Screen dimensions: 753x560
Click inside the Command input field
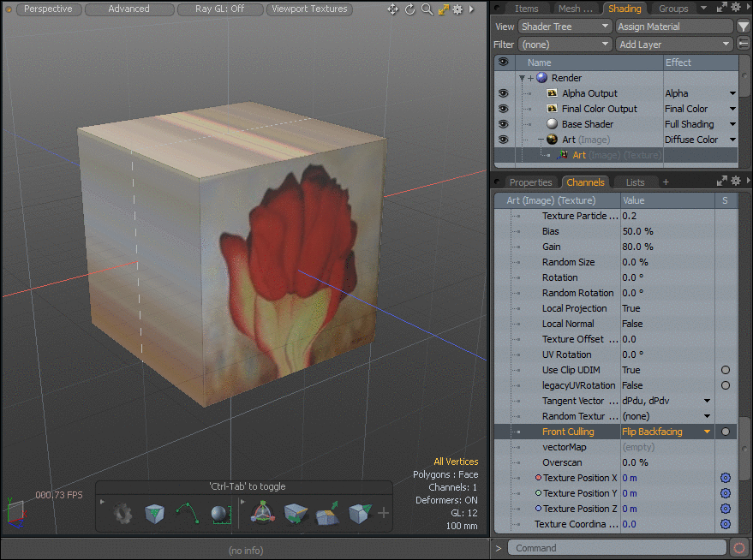617,547
